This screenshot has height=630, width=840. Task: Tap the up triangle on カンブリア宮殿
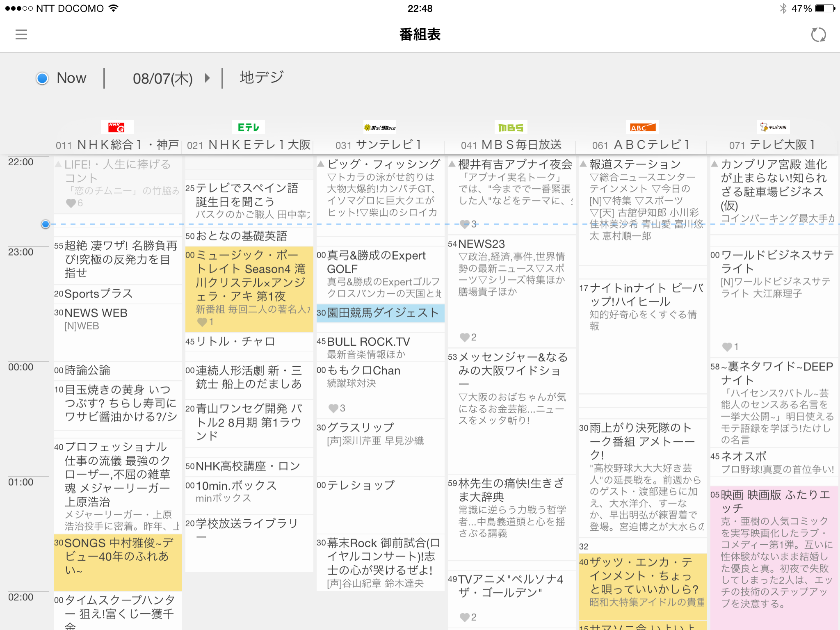715,164
